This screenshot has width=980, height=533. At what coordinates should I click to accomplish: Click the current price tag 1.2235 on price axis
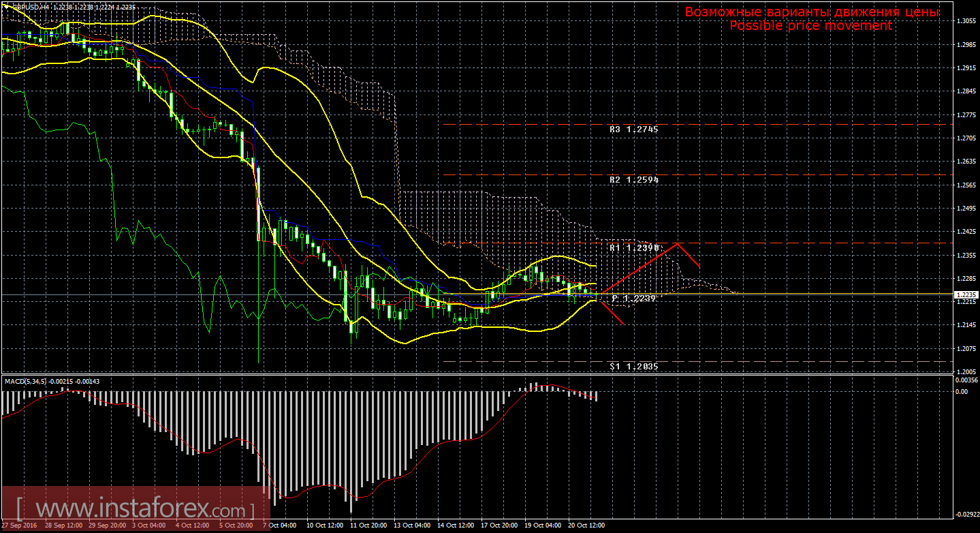click(966, 295)
